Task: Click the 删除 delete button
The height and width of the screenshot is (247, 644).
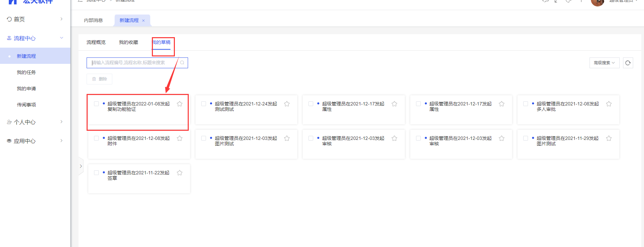Action: (x=99, y=79)
